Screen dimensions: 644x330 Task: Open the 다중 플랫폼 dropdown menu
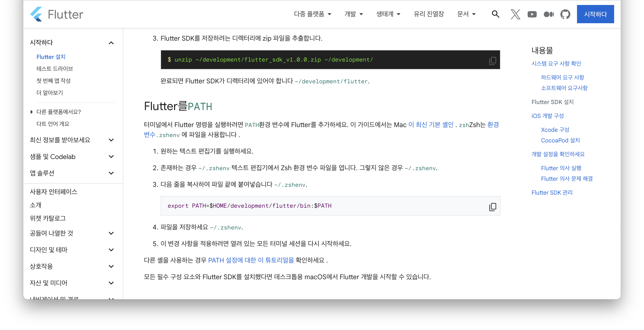(x=312, y=14)
